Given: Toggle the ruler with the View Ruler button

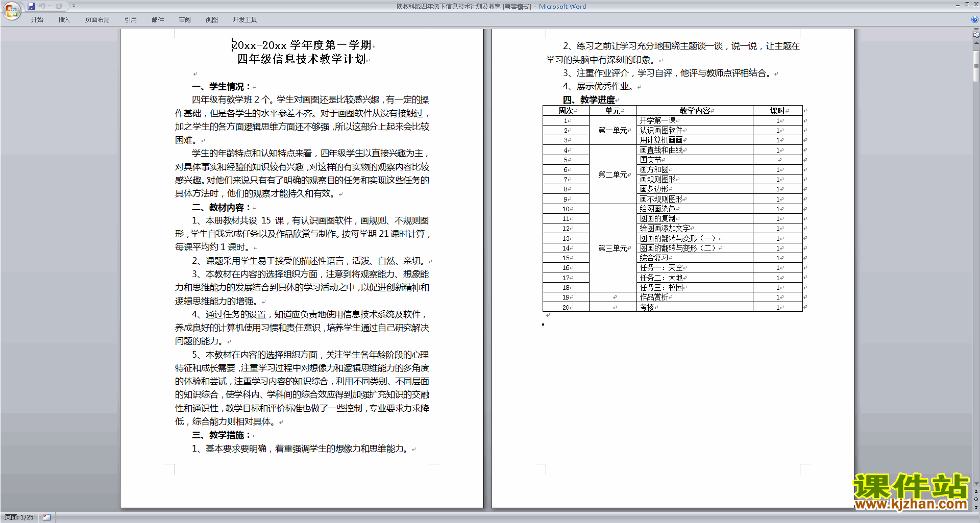Looking at the screenshot, I should point(976,35).
